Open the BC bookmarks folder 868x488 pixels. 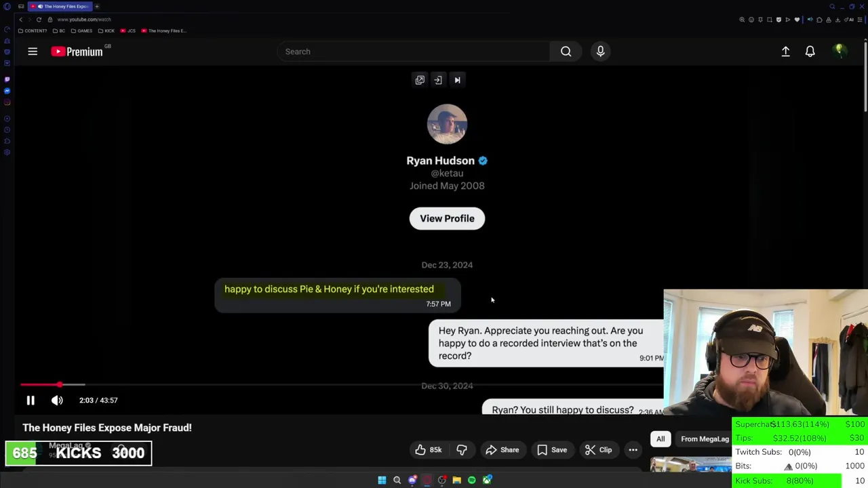click(x=59, y=30)
